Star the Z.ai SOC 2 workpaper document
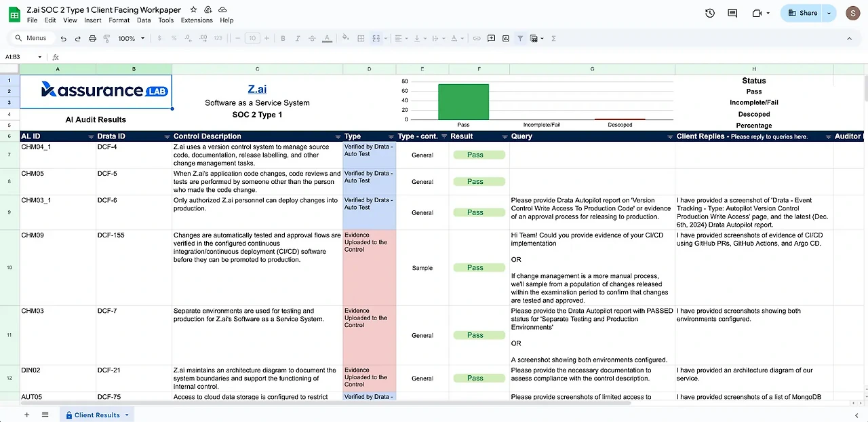 [194, 10]
